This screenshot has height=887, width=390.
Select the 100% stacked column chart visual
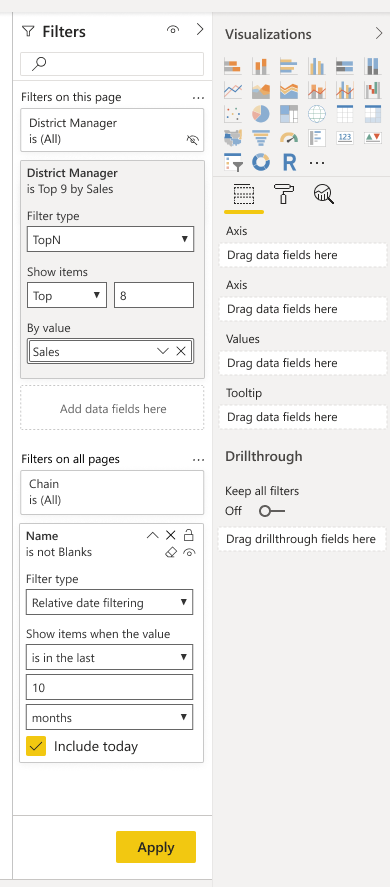372,66
